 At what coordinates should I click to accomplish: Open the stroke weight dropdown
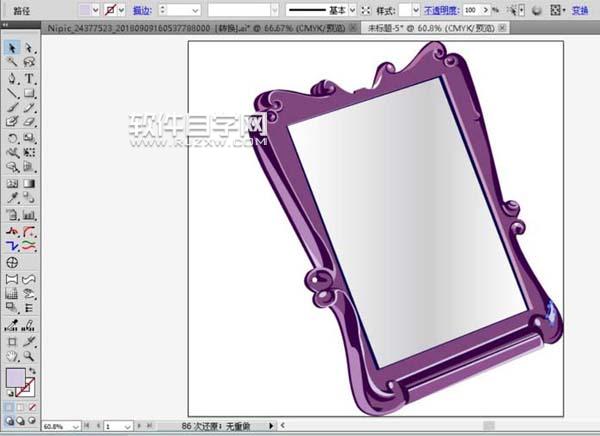pyautogui.click(x=196, y=10)
